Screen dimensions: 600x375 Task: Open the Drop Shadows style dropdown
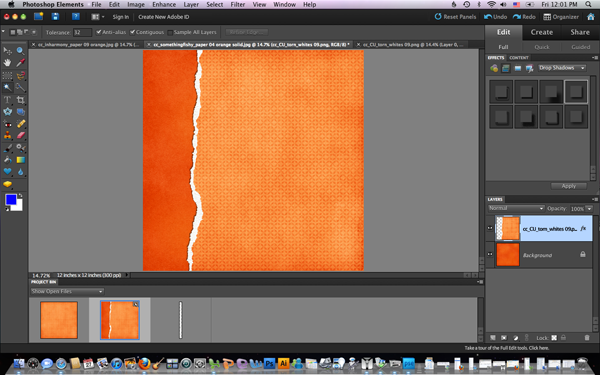(x=562, y=68)
